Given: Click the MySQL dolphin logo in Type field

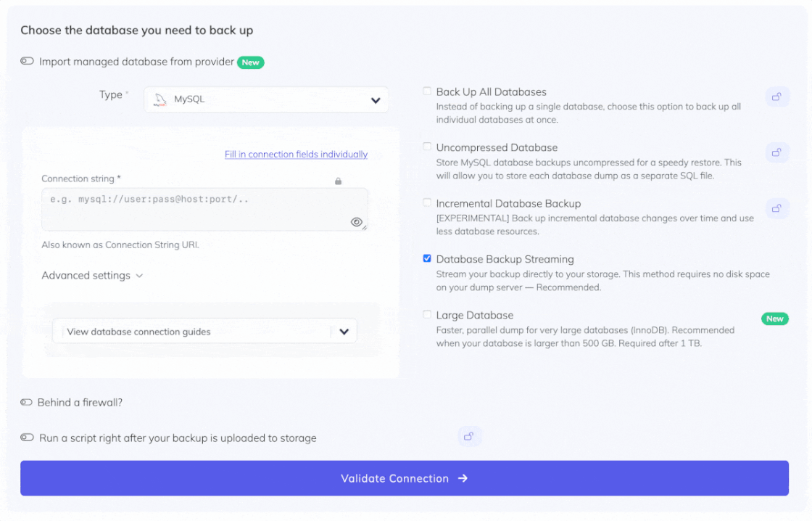Looking at the screenshot, I should click(x=160, y=100).
